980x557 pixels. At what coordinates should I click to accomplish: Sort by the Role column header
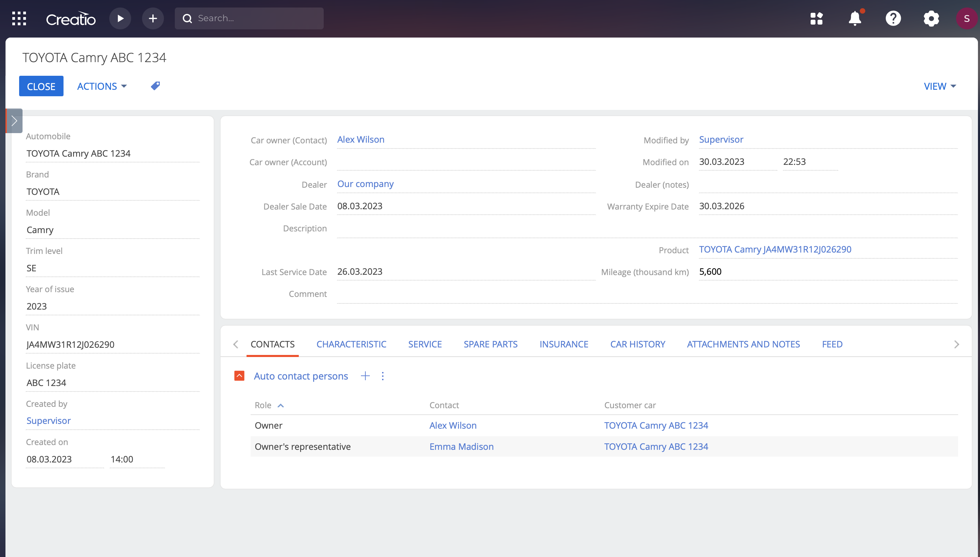[263, 405]
